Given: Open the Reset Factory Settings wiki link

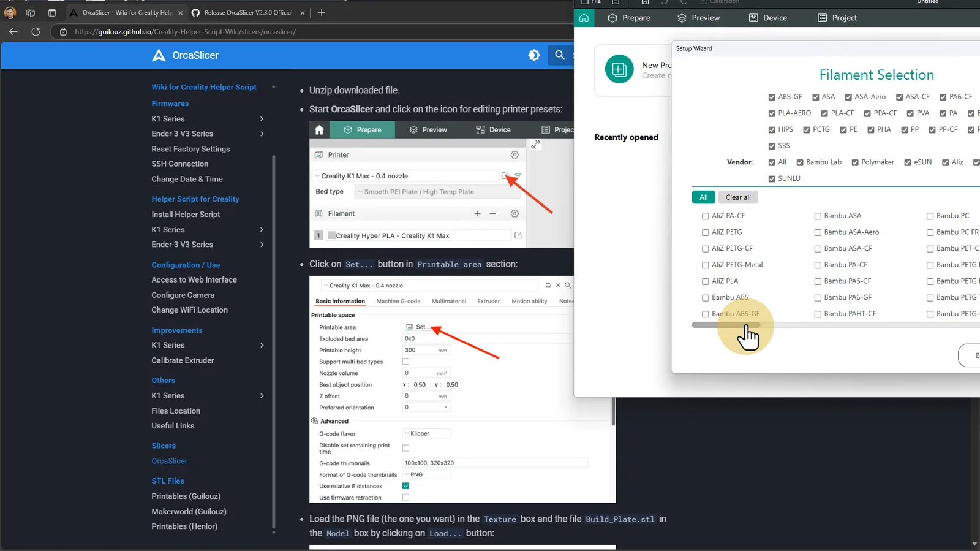Looking at the screenshot, I should coord(190,149).
